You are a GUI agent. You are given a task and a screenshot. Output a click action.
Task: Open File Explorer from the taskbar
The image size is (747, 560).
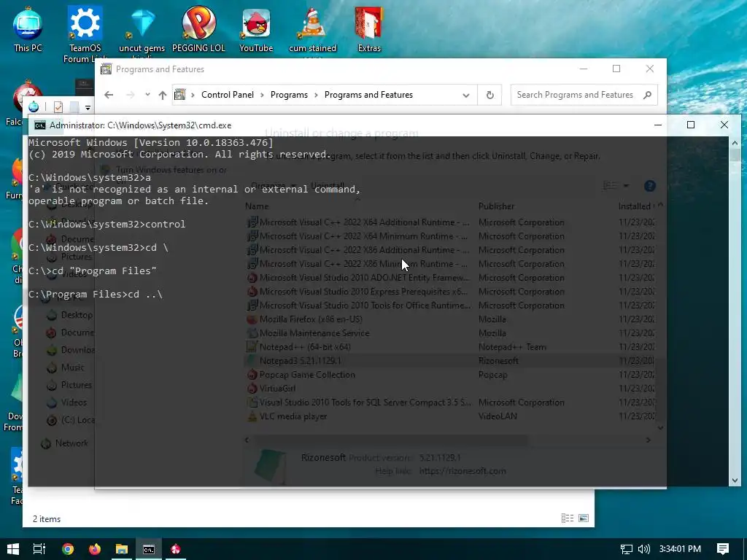point(122,549)
